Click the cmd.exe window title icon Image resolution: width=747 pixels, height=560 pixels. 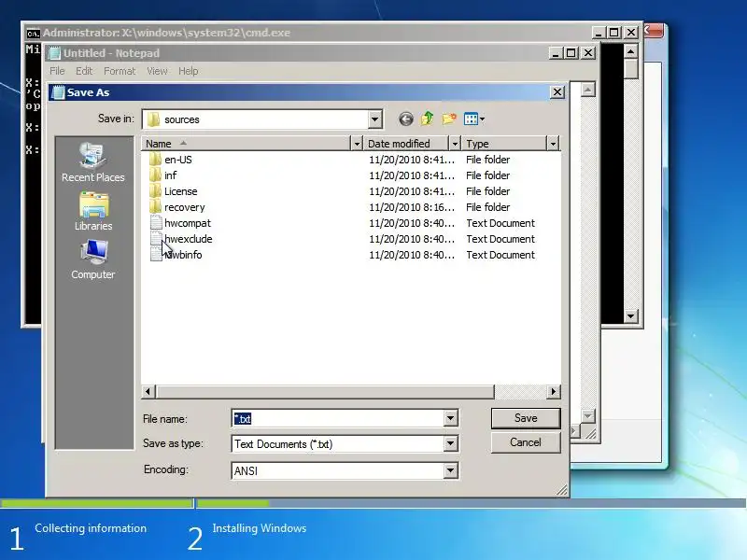click(x=33, y=33)
